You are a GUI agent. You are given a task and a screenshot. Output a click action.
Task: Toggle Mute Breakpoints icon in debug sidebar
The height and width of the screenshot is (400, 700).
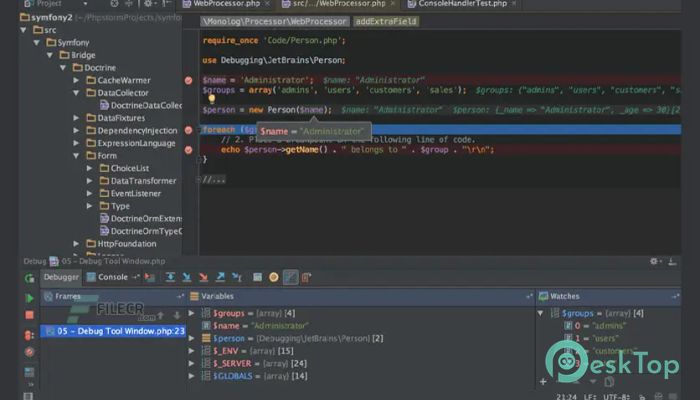29,352
